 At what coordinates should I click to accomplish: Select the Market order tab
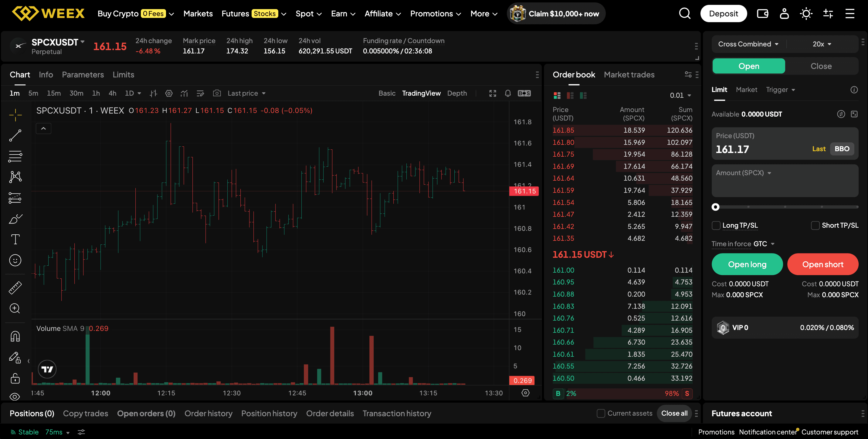click(746, 90)
